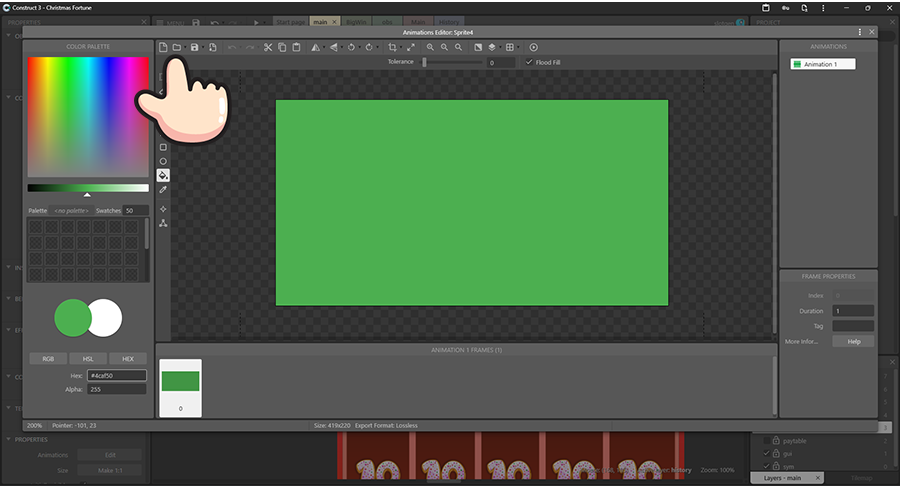Select frame 0 thumbnail in frames strip
Viewport: 900px width, 488px height.
[x=180, y=387]
